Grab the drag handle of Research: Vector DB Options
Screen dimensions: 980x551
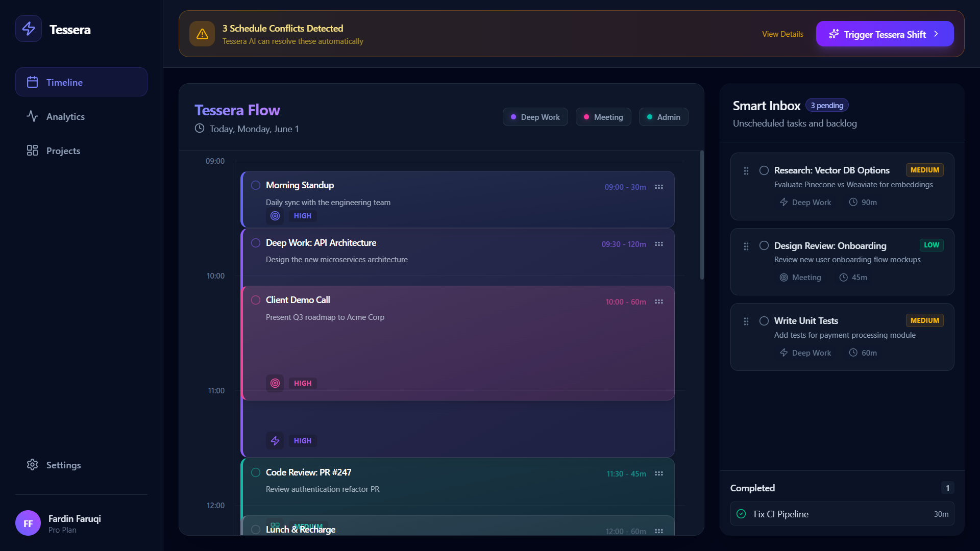pyautogui.click(x=746, y=171)
